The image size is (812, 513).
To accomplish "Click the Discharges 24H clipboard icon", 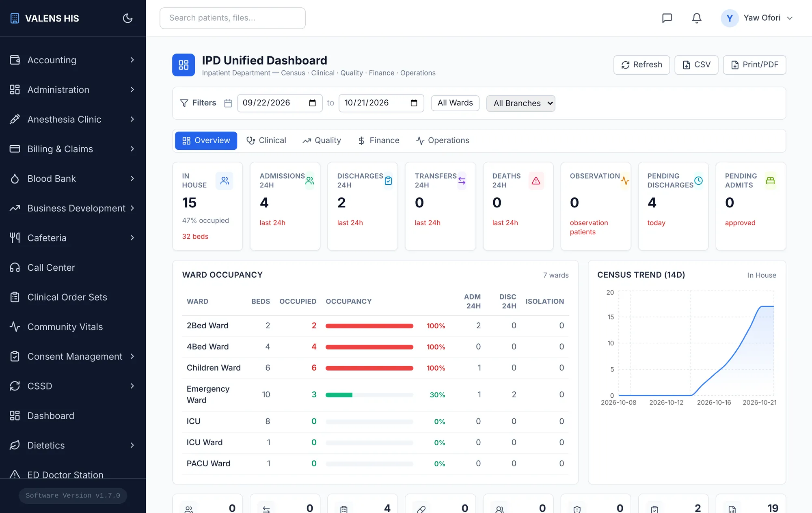I will click(x=388, y=181).
